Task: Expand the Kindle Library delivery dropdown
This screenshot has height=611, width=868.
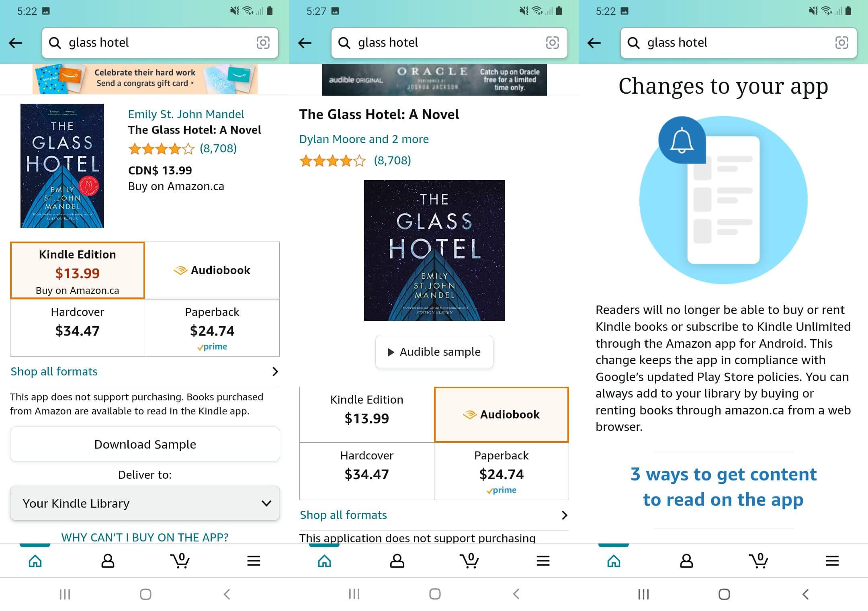Action: coord(144,503)
